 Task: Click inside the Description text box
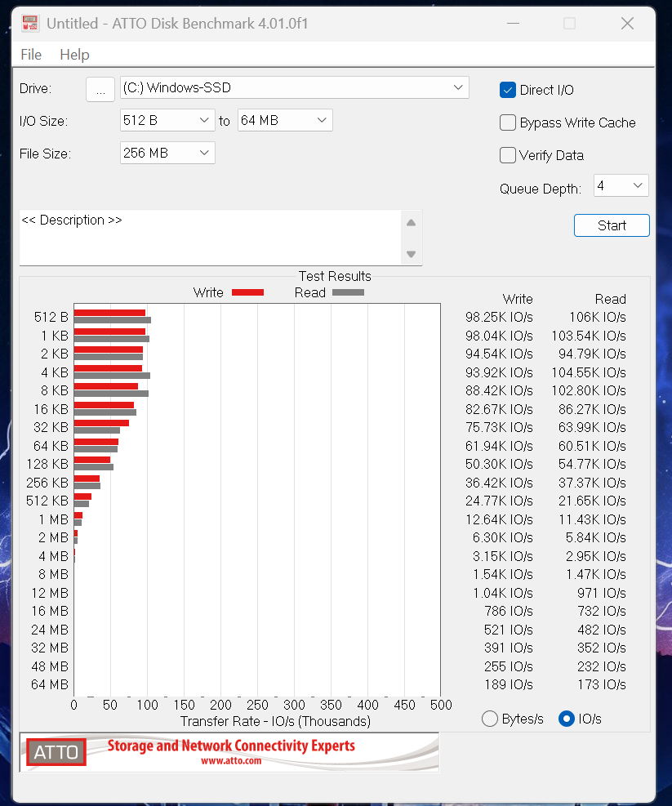point(210,238)
